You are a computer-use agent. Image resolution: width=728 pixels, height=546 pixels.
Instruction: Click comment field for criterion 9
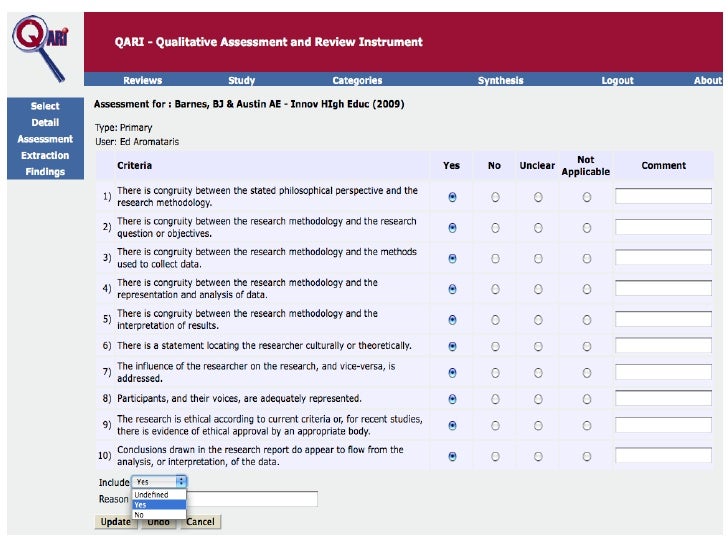(x=663, y=424)
